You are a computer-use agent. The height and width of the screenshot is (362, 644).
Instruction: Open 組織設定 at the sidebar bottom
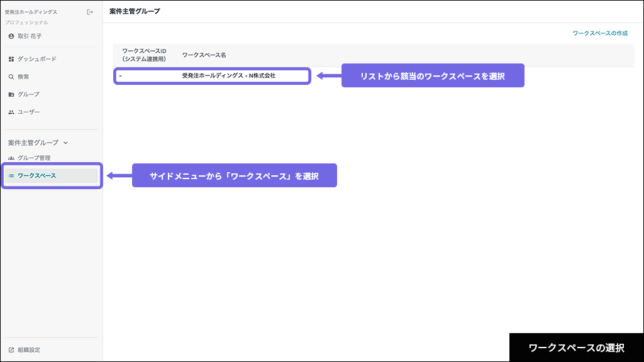29,350
